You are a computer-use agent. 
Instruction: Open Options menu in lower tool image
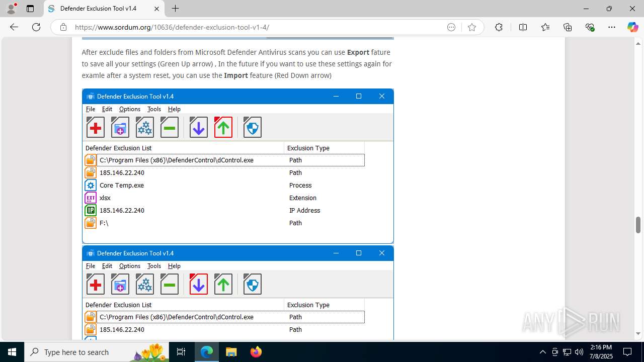click(130, 266)
